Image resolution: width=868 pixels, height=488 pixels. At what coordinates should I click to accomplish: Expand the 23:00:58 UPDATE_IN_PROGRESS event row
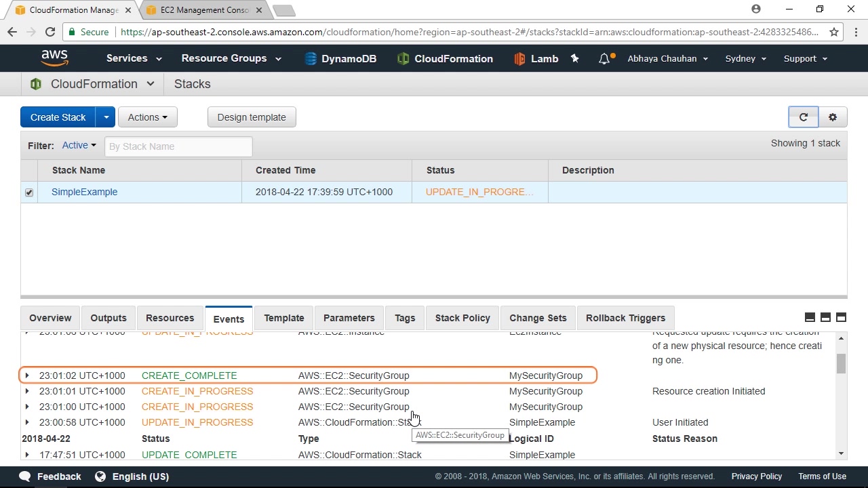pyautogui.click(x=27, y=422)
